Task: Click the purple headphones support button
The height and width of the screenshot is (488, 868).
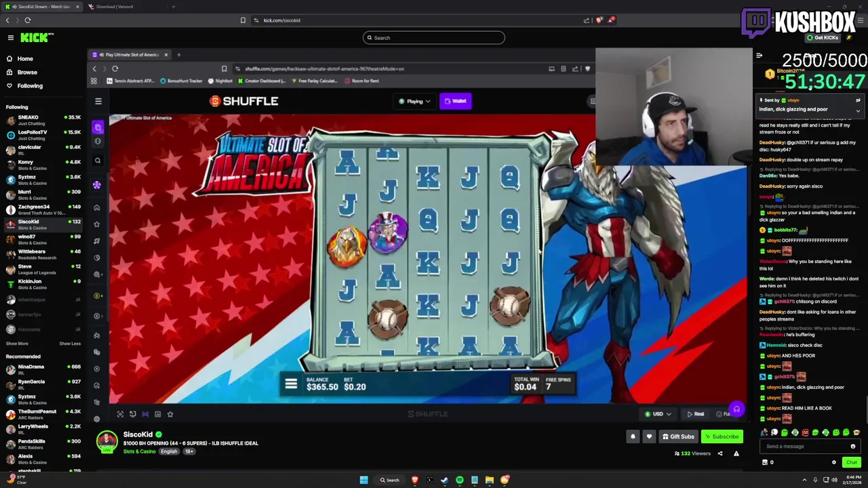Action: (736, 409)
